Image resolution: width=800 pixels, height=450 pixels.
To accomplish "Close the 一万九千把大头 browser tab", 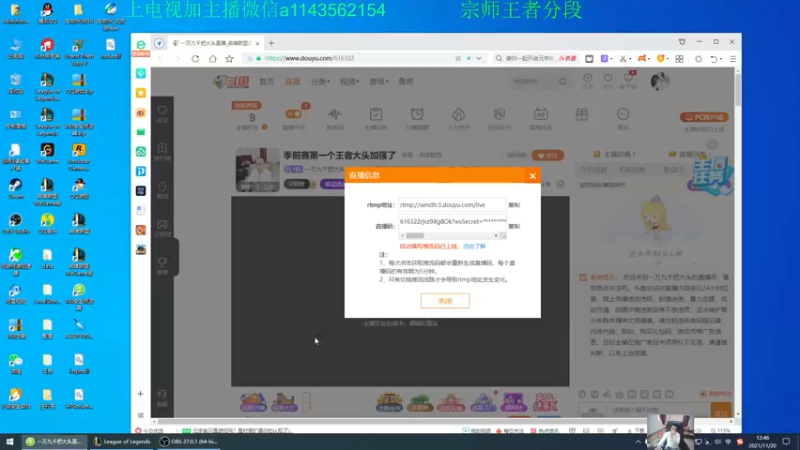I will pyautogui.click(x=257, y=43).
